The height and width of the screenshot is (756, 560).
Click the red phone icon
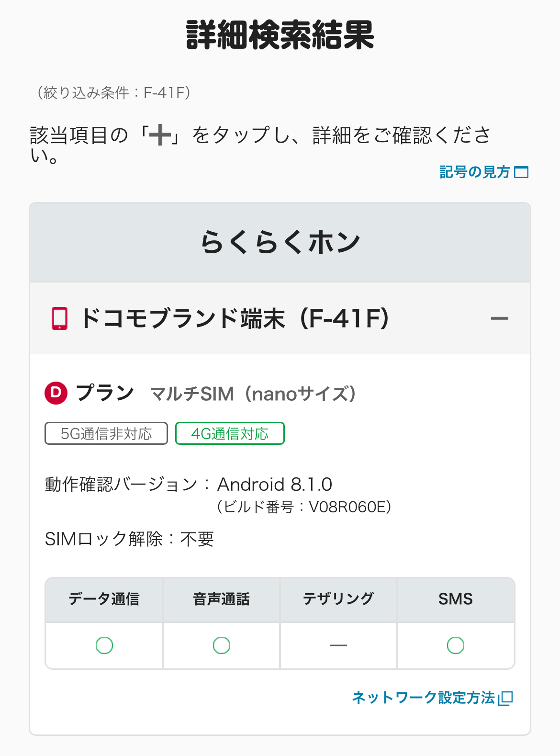59,318
